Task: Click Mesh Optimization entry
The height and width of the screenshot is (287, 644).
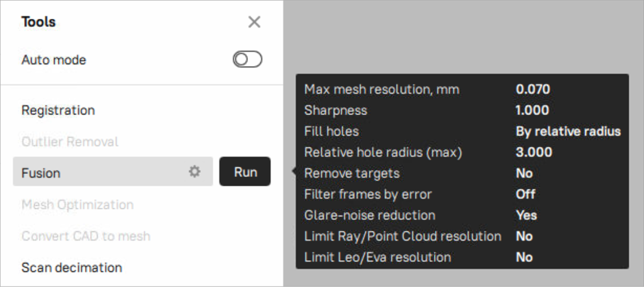Action: coord(77,205)
